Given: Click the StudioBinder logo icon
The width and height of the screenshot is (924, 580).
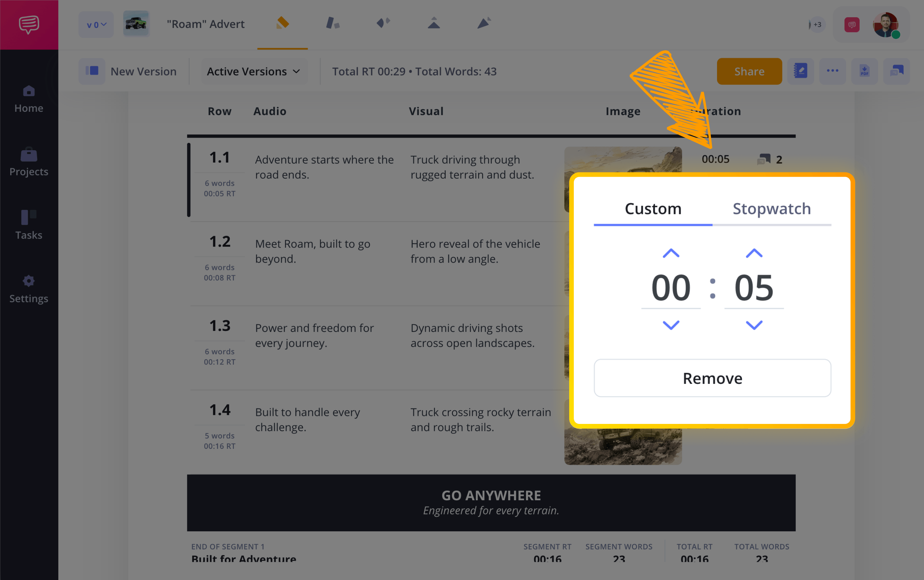Looking at the screenshot, I should [29, 25].
